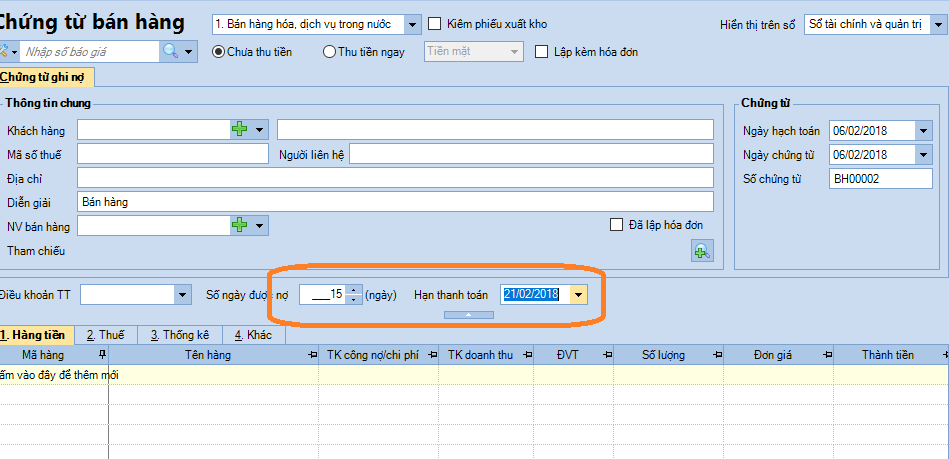
Task: Click the Tham chiếu reference lookup icon
Action: click(x=702, y=251)
